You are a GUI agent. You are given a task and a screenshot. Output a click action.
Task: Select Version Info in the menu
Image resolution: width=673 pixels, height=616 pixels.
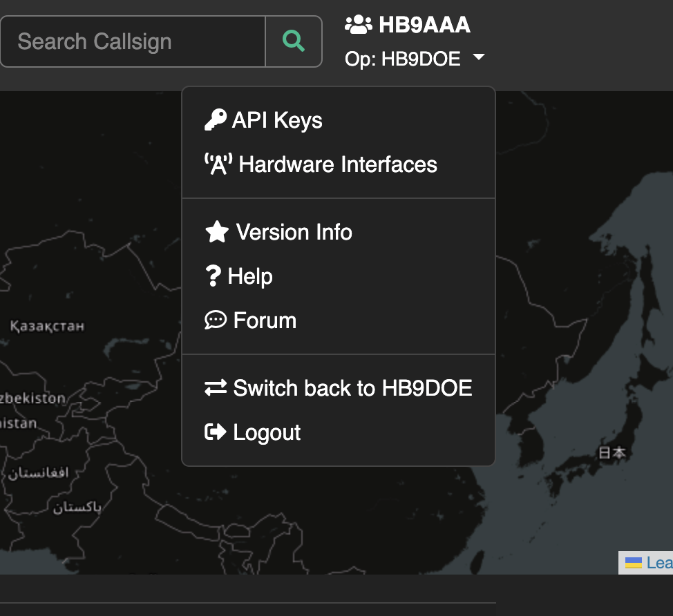click(338, 232)
